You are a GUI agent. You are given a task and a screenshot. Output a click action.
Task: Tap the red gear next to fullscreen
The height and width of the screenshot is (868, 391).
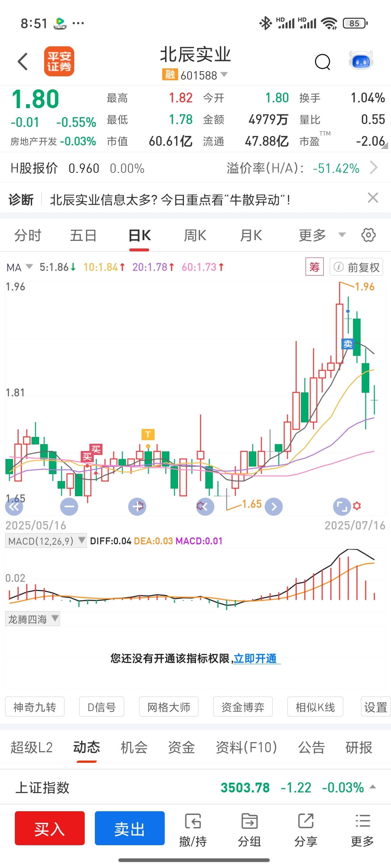[x=357, y=506]
